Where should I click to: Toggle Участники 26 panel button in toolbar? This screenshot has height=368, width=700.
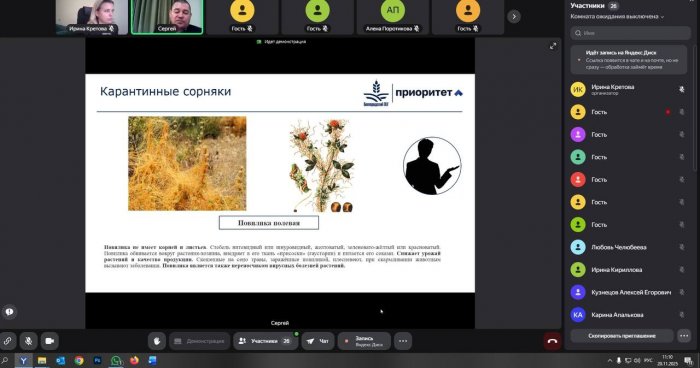[265, 341]
